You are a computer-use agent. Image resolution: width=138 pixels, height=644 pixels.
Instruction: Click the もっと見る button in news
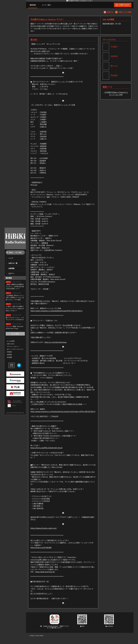15,334
